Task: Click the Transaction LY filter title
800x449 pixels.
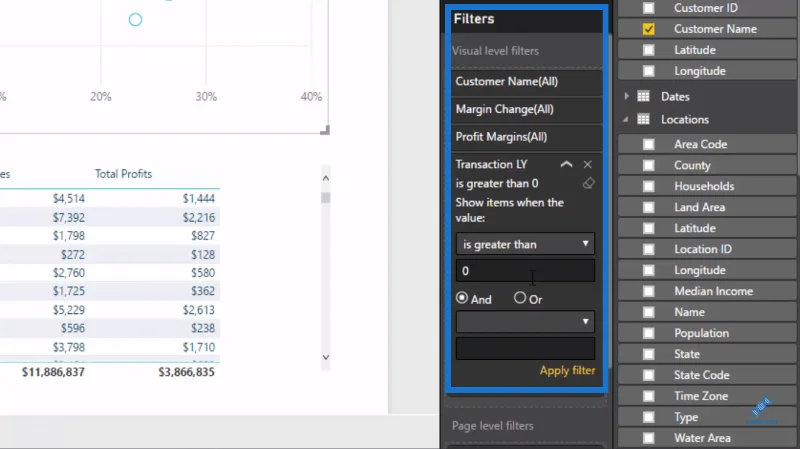Action: tap(491, 164)
